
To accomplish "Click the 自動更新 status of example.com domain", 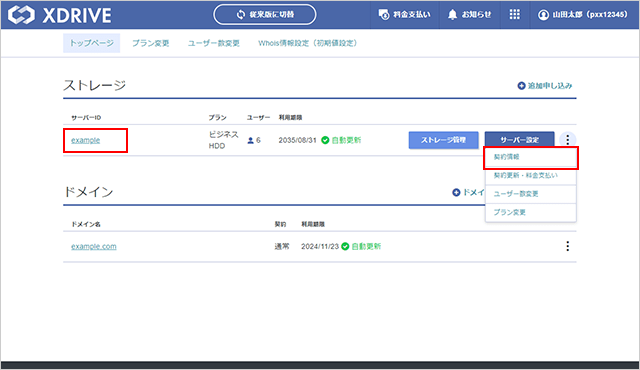I will [x=361, y=246].
